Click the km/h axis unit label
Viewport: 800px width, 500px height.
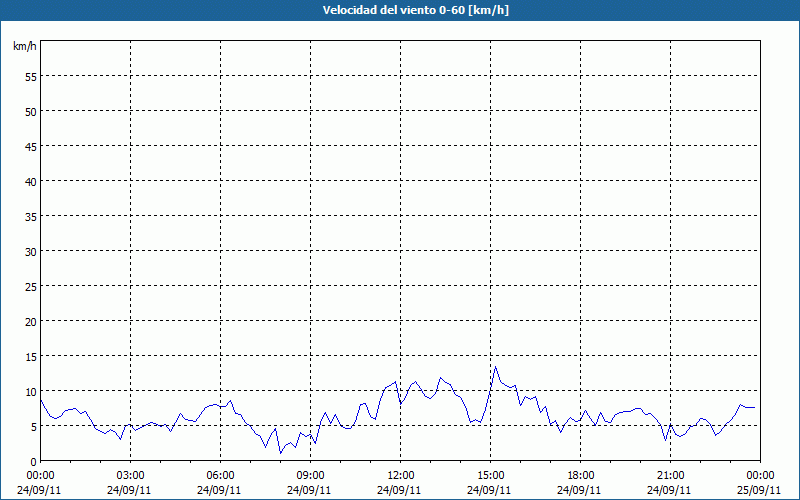pos(24,46)
